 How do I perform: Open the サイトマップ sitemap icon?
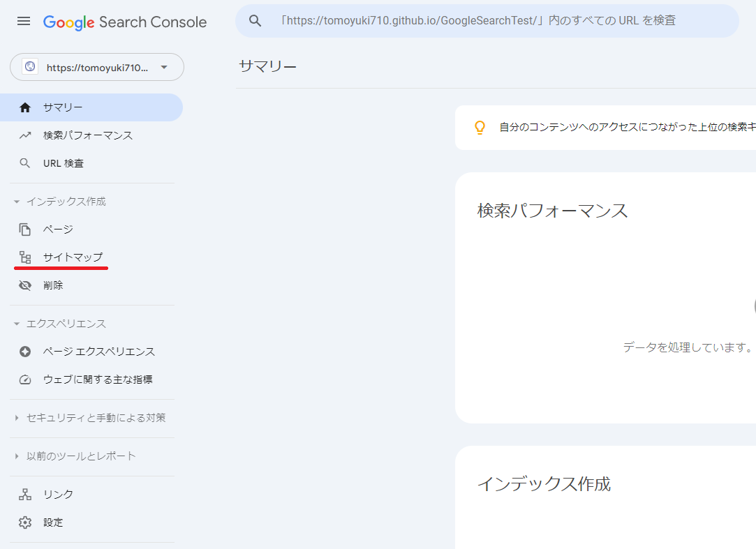pyautogui.click(x=24, y=257)
